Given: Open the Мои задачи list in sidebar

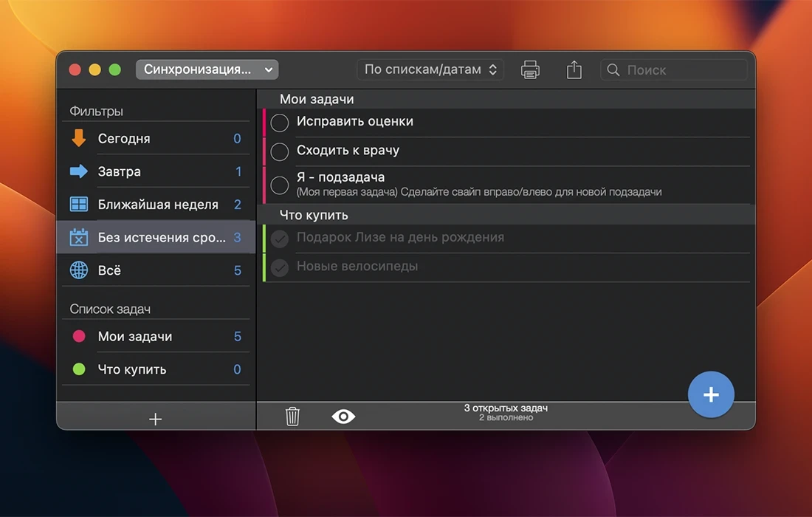Looking at the screenshot, I should [x=134, y=336].
